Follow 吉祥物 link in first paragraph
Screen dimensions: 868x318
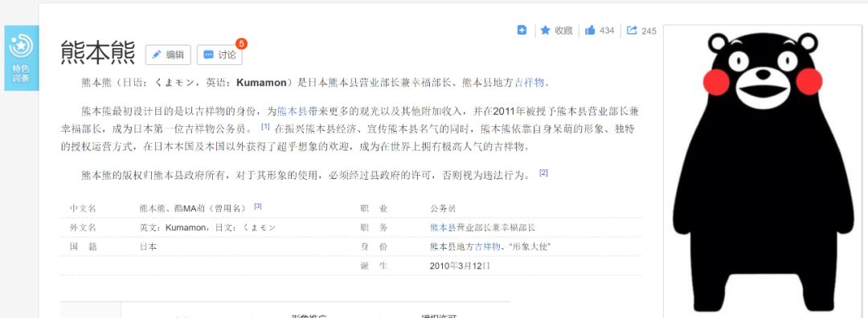(530, 83)
